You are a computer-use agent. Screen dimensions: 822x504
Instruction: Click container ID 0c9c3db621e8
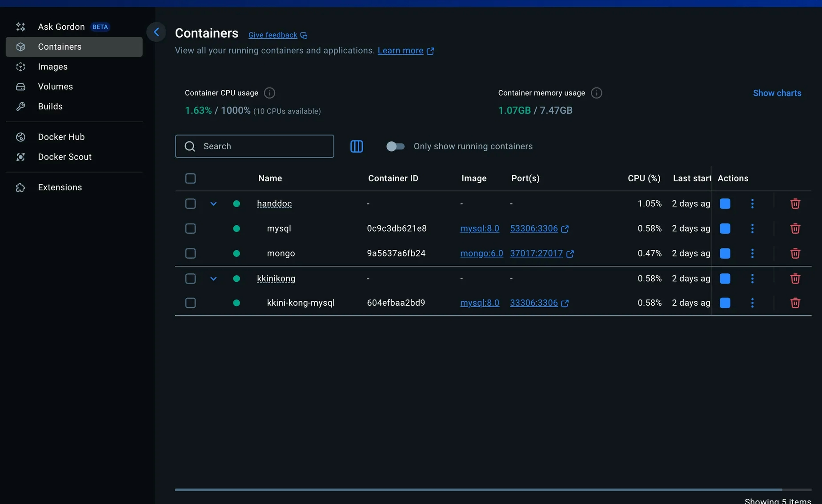(x=397, y=228)
